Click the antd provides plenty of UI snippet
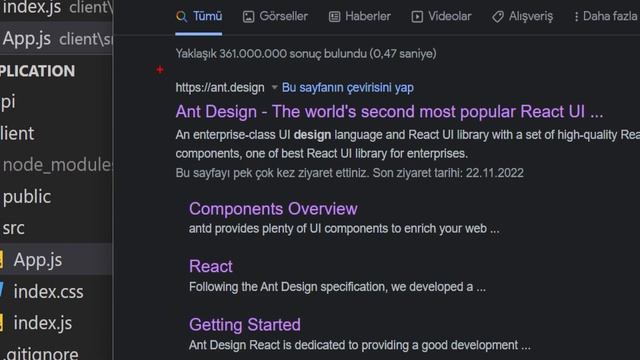Screen dimensions: 640x360 344,229
